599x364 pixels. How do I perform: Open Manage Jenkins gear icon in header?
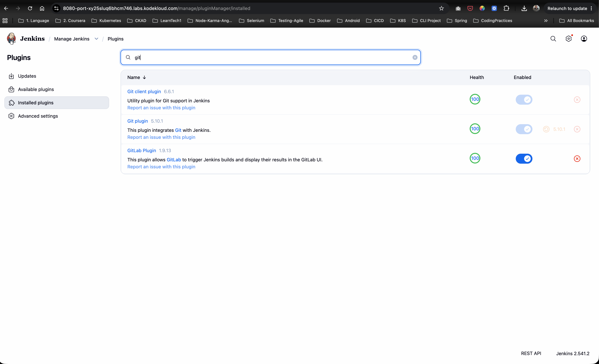[x=569, y=39]
